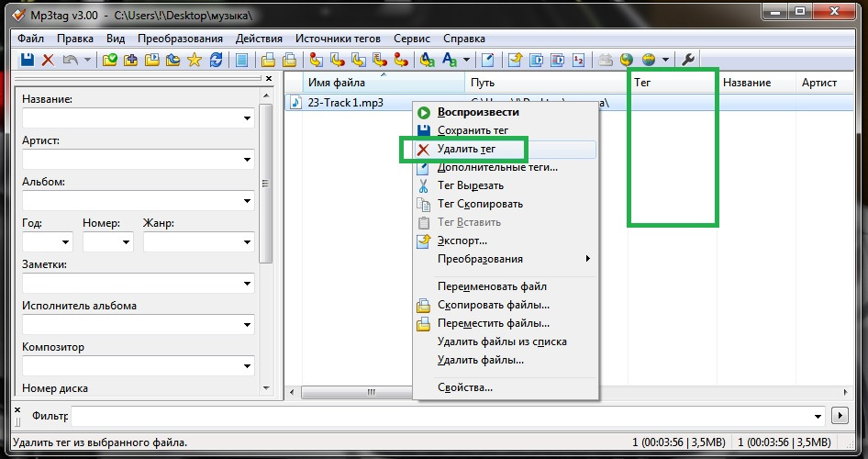This screenshot has height=459, width=868.
Task: Open the Сервис menu
Action: [412, 39]
